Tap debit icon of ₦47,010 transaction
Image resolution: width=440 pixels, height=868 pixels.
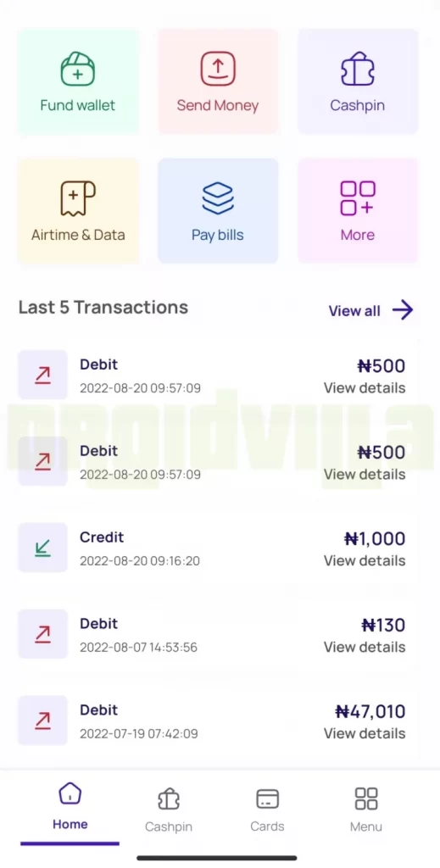point(42,721)
